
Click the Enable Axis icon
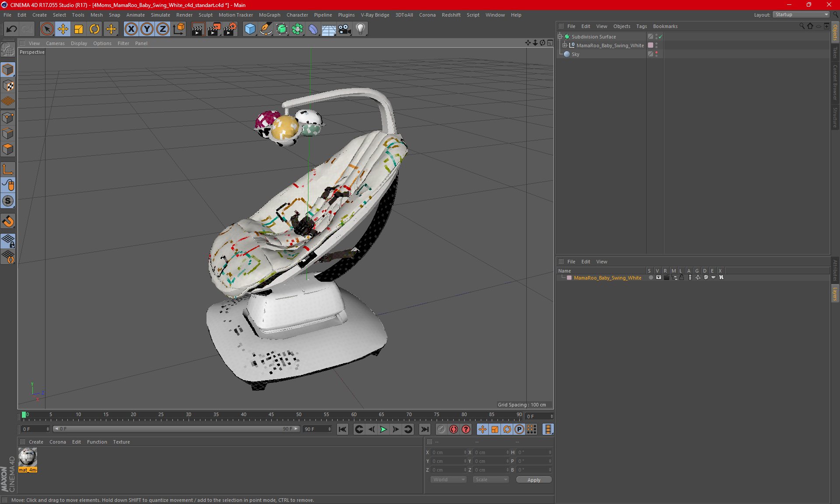tap(8, 169)
